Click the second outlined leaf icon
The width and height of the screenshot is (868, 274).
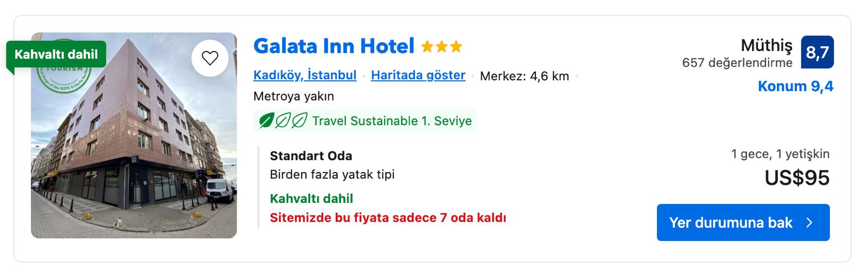(x=283, y=120)
